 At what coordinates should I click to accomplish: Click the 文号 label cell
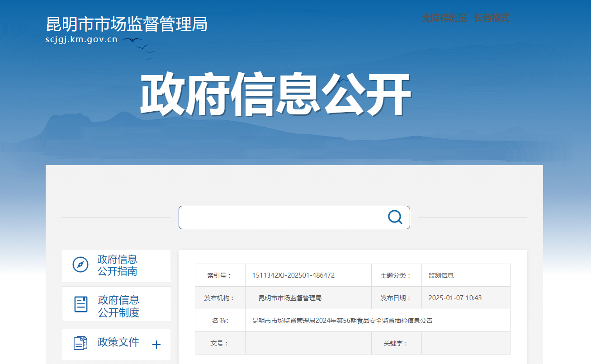220,343
